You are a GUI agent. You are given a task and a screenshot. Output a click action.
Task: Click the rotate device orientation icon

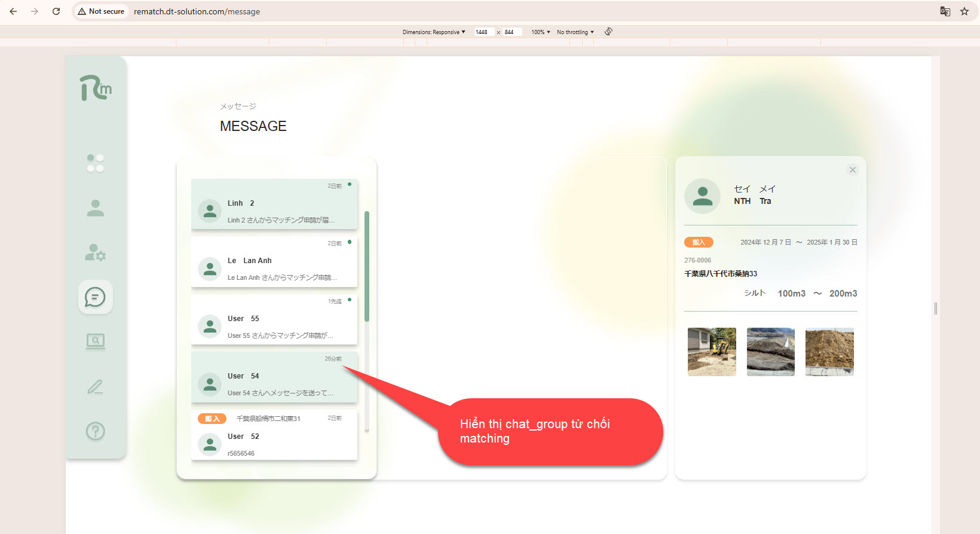click(608, 32)
